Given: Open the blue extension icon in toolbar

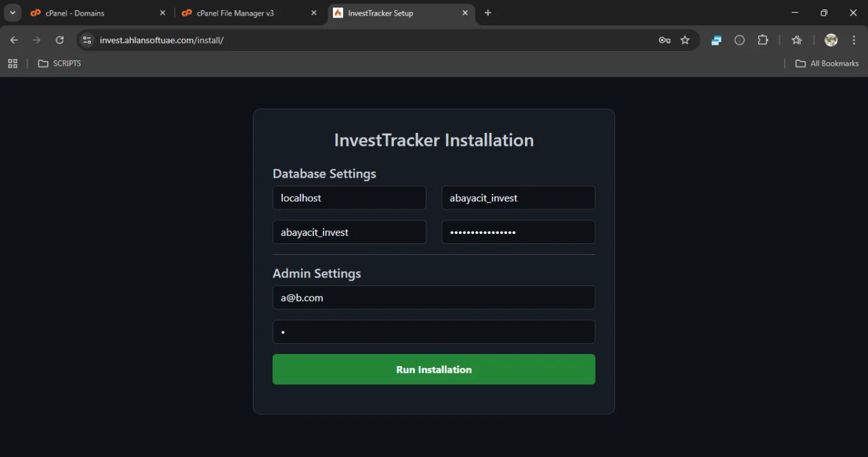Looking at the screenshot, I should point(716,40).
